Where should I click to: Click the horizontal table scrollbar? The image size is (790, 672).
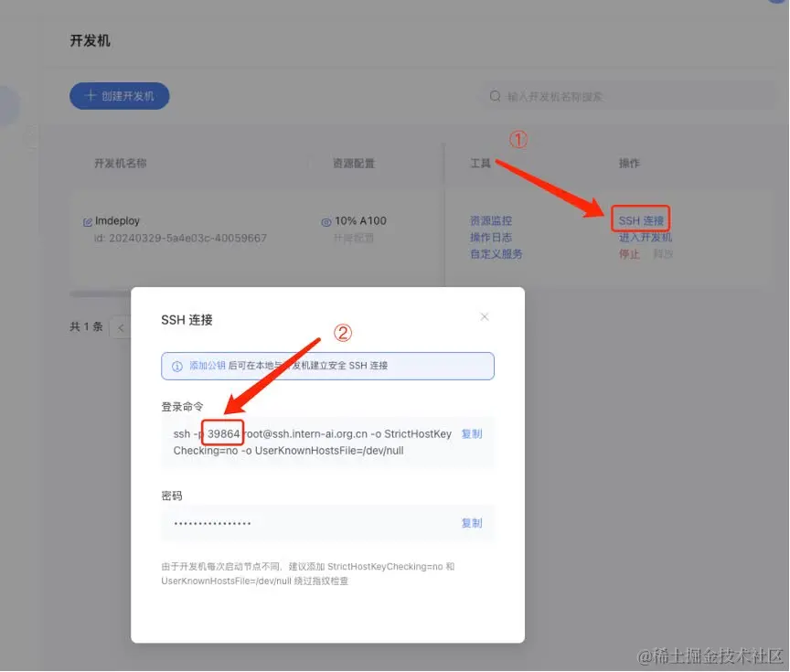pyautogui.click(x=101, y=293)
